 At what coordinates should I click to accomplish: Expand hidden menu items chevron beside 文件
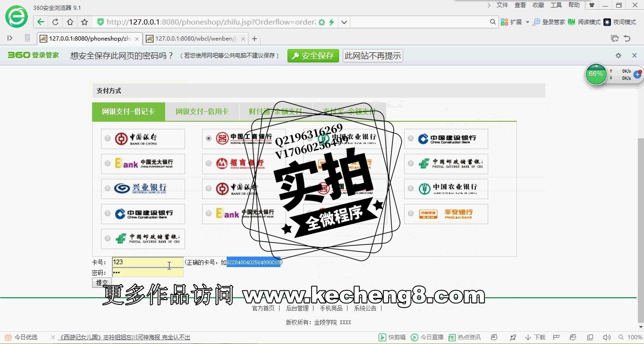(x=489, y=5)
